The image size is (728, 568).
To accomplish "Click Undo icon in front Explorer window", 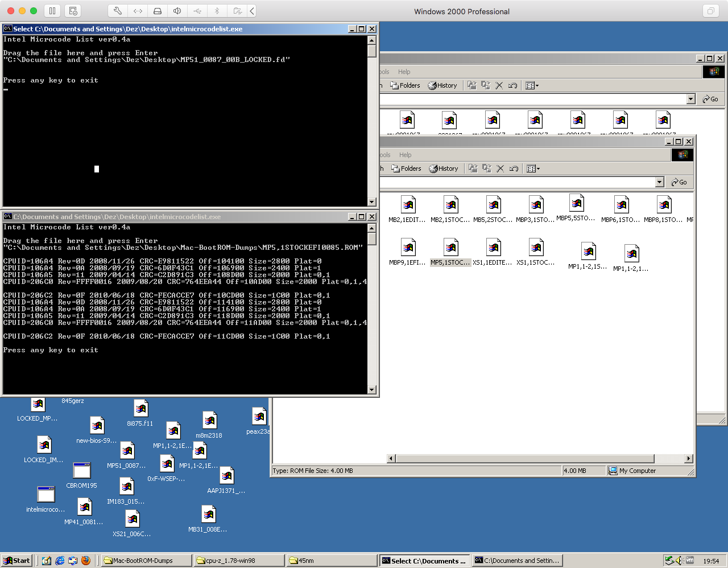I will tap(514, 168).
